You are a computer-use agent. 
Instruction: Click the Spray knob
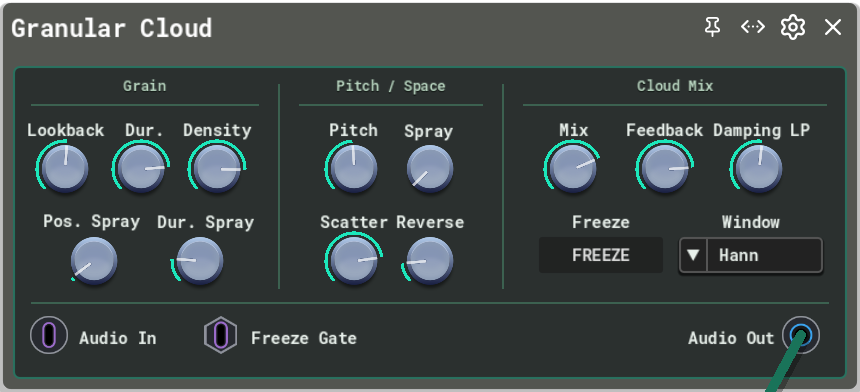click(429, 169)
